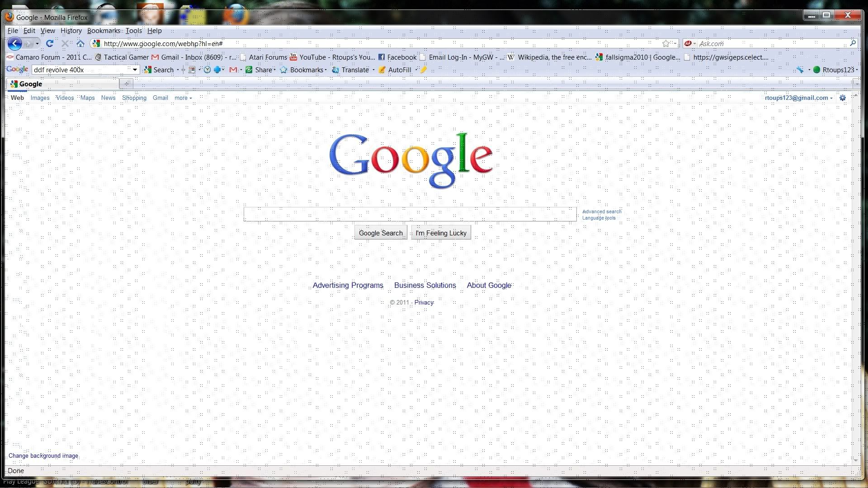Expand the Google Toolbar search box dropdown

[134, 70]
